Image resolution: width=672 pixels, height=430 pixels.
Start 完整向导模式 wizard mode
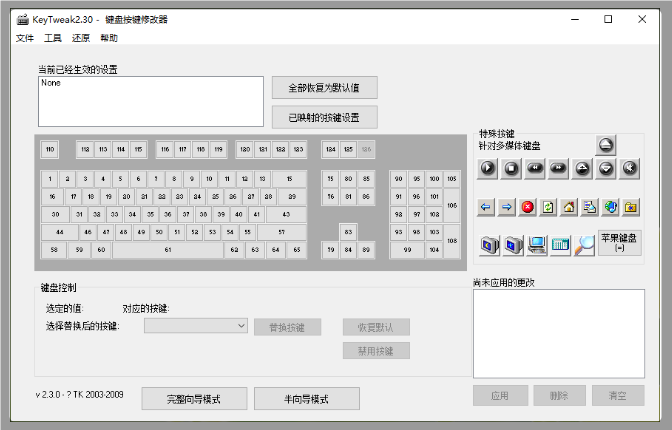tap(194, 399)
